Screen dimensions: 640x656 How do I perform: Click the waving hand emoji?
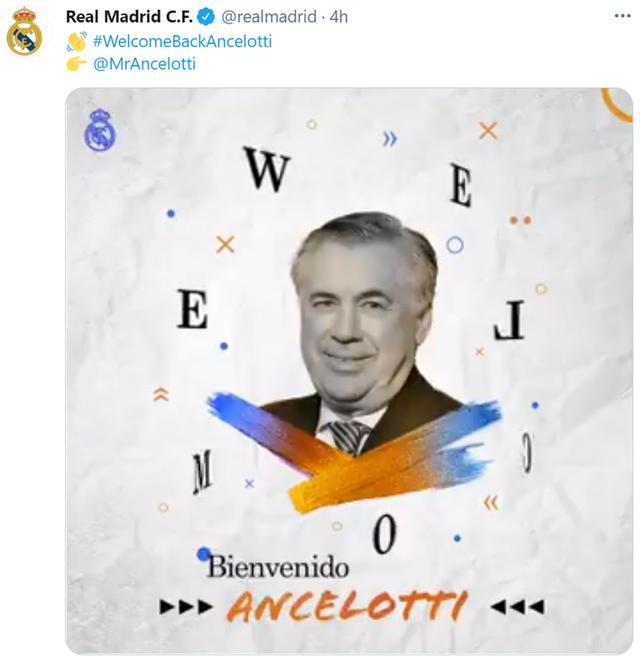point(77,41)
